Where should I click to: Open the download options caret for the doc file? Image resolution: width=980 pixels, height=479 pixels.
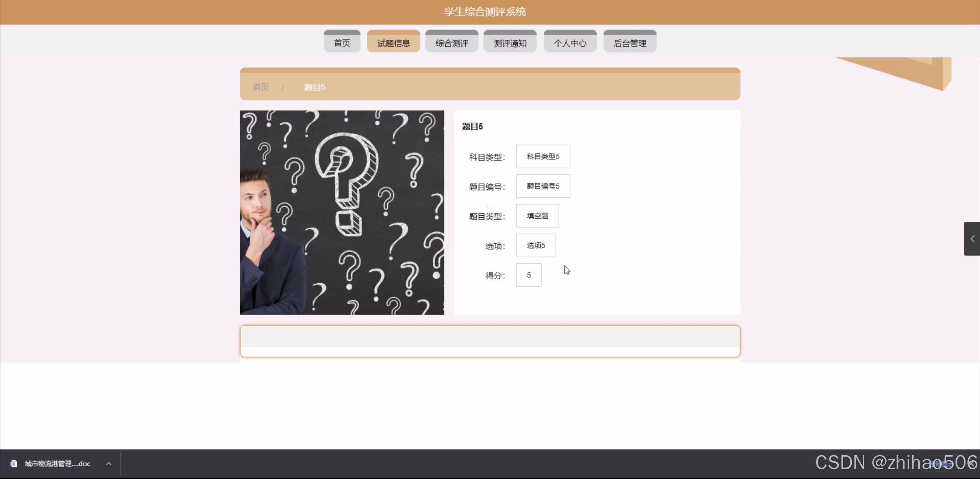[x=109, y=464]
